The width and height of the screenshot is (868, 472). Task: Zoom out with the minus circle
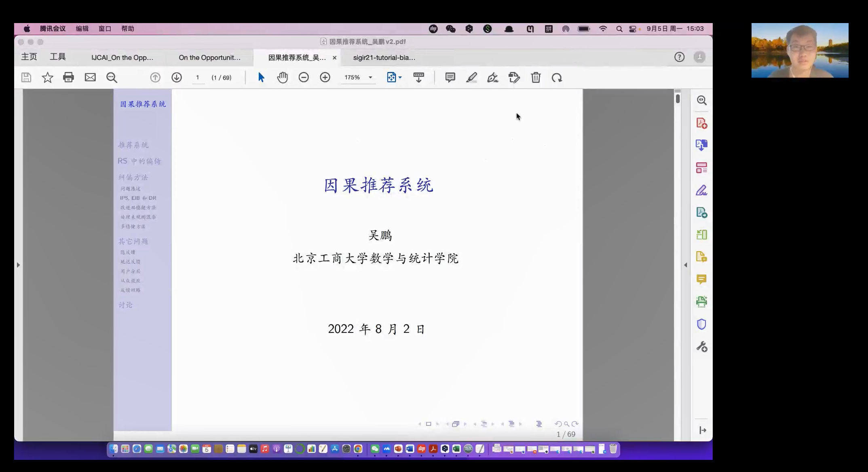click(304, 77)
